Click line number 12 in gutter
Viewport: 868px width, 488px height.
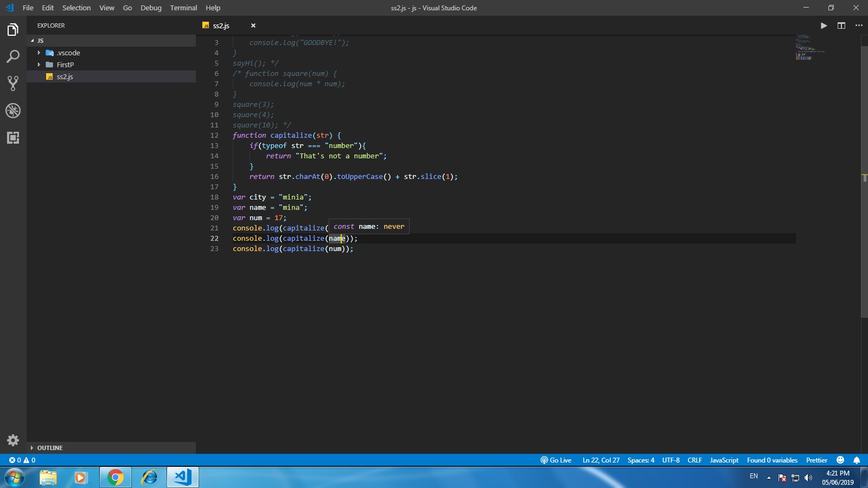click(x=214, y=136)
